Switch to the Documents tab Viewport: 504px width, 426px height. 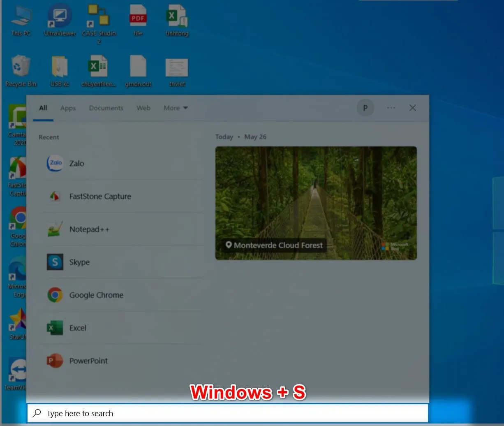coord(106,108)
